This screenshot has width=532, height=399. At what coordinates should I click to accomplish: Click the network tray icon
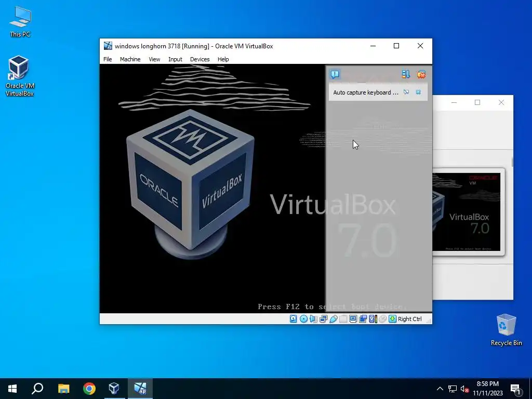click(x=452, y=389)
